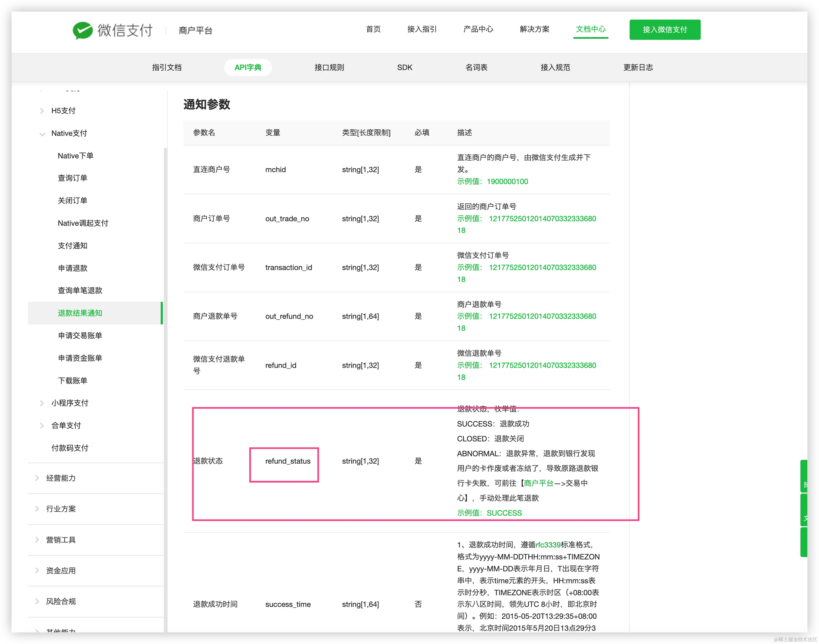Open the 更新日志 tab
The width and height of the screenshot is (819, 644).
pos(638,67)
